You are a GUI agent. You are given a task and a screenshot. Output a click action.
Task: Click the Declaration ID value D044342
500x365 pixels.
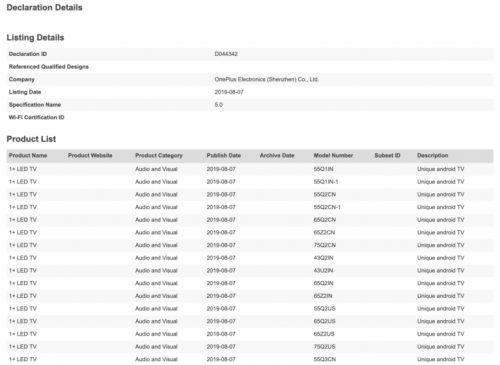pyautogui.click(x=226, y=54)
